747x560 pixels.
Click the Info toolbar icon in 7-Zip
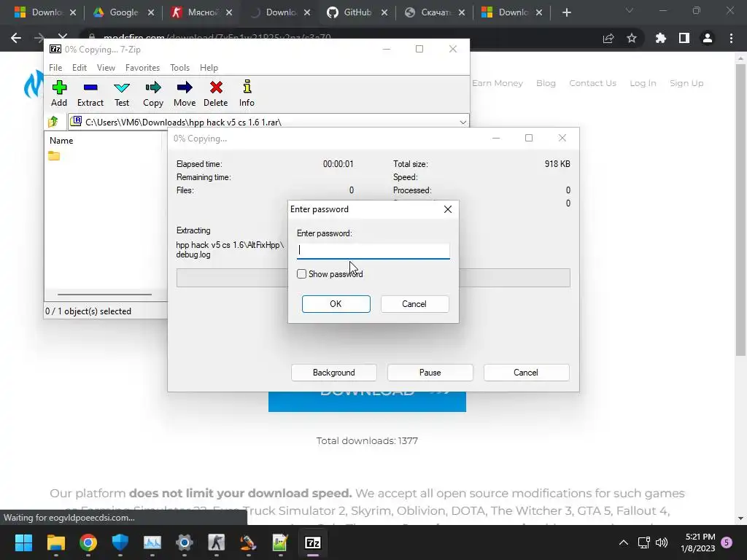pos(247,93)
